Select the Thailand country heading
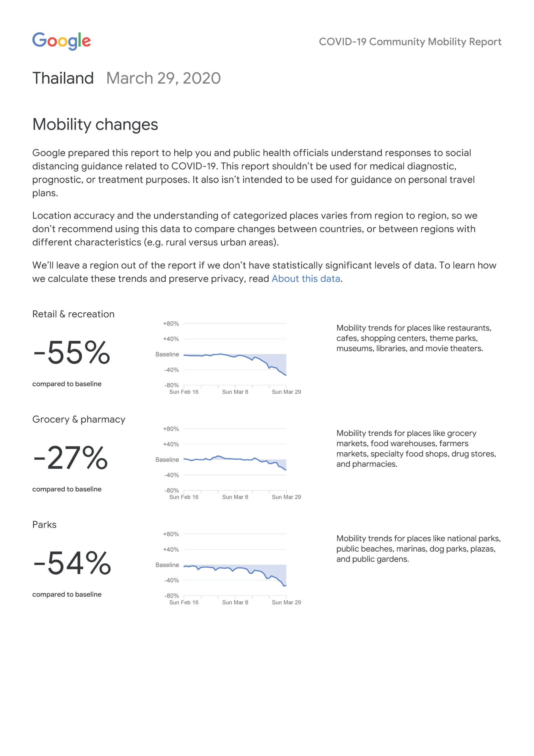The height and width of the screenshot is (756, 534). [63, 78]
